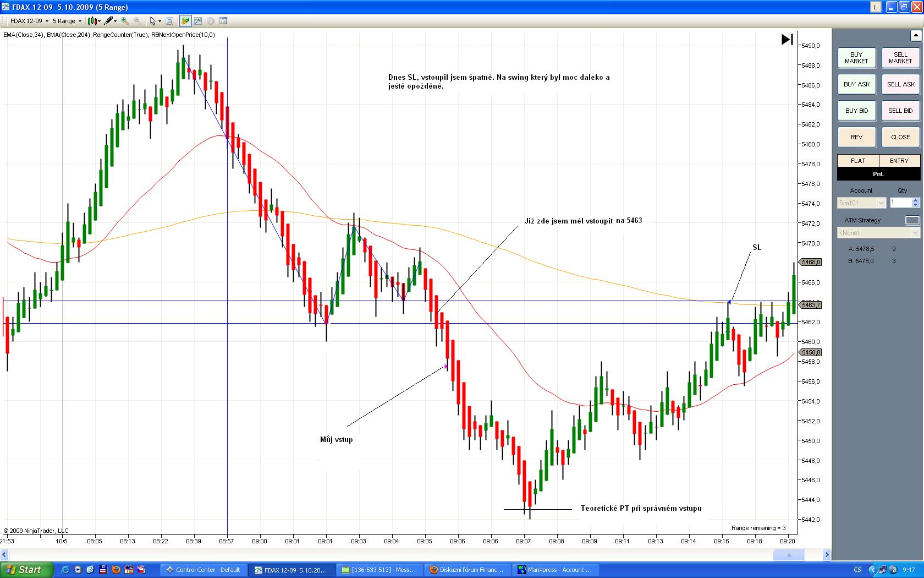Click the Qty input field
Image resolution: width=924 pixels, height=578 pixels.
[900, 203]
